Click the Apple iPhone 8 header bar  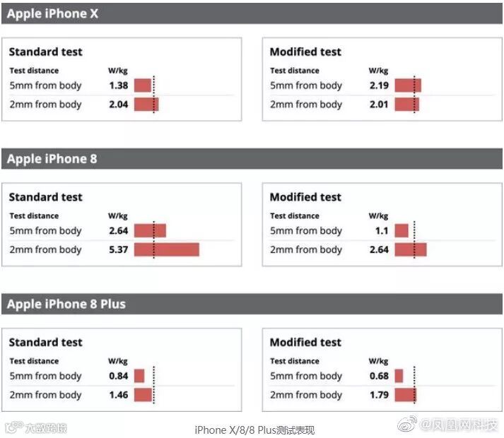click(x=251, y=159)
